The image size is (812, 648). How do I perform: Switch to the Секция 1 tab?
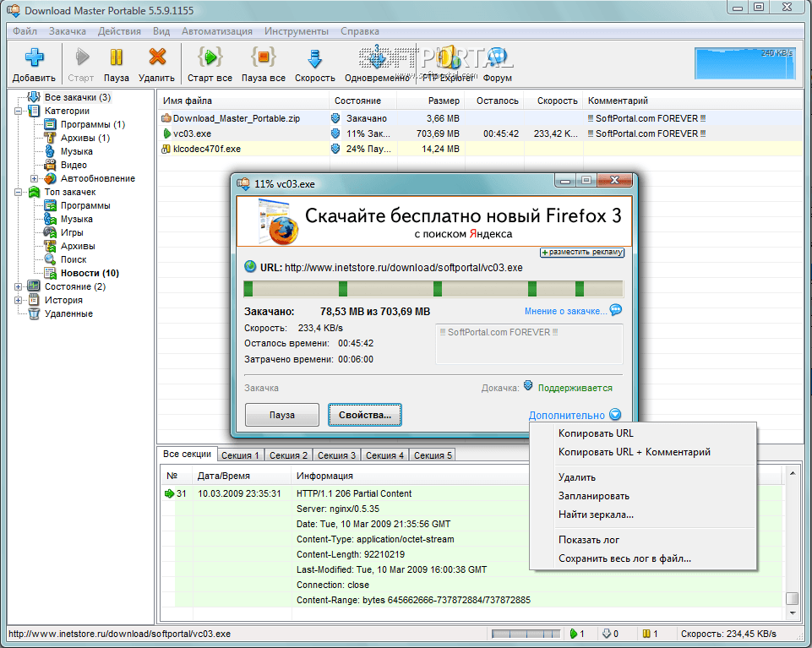[x=240, y=455]
